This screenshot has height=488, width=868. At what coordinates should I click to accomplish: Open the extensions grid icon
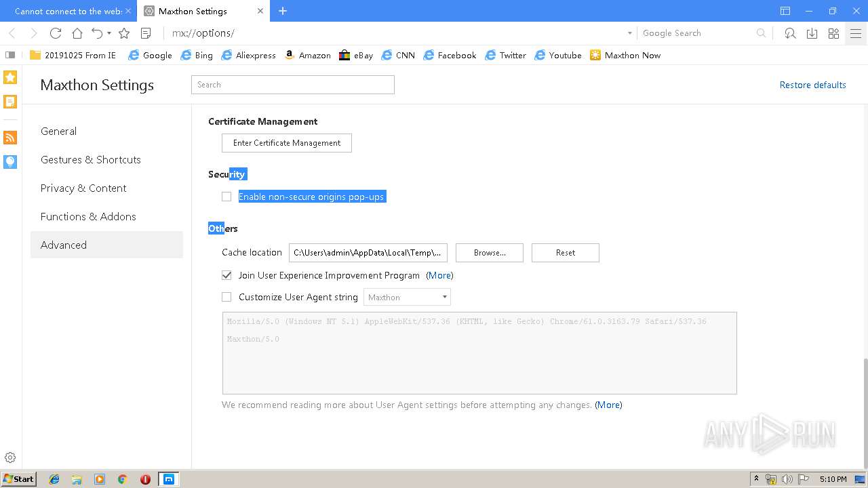tap(833, 33)
